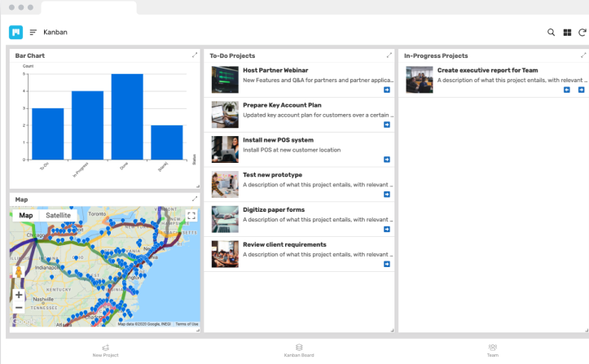Click the Host Partner Webinar title
Viewport: 589px width, 364px height.
[x=275, y=70]
